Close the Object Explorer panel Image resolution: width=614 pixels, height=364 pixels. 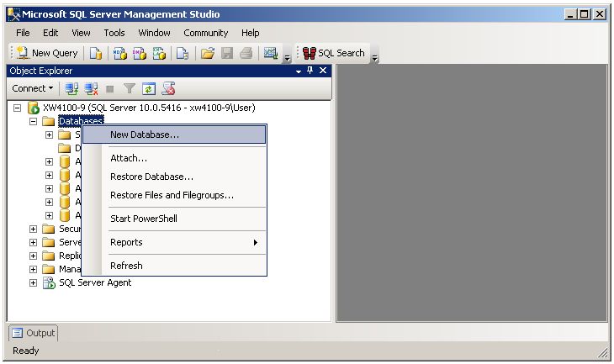pos(323,71)
